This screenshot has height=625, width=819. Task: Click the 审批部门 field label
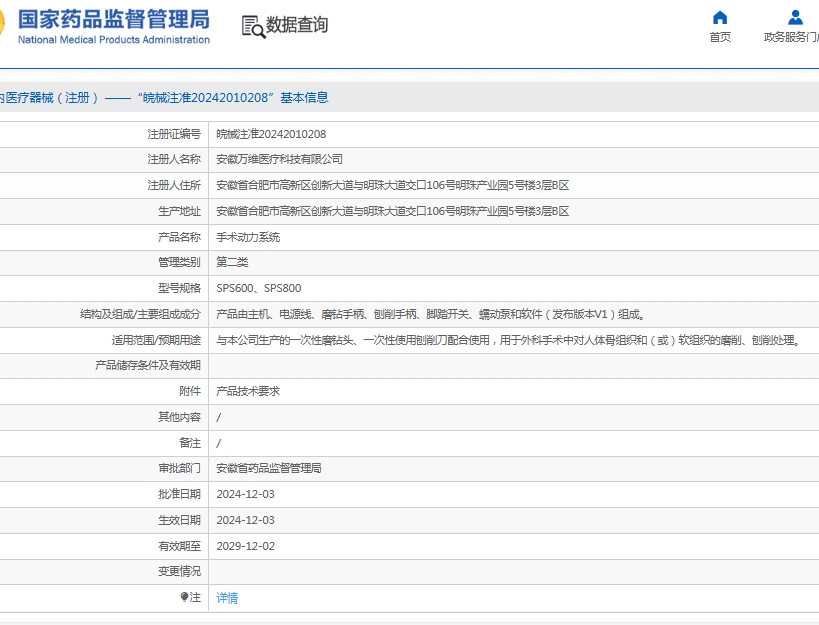coord(180,468)
